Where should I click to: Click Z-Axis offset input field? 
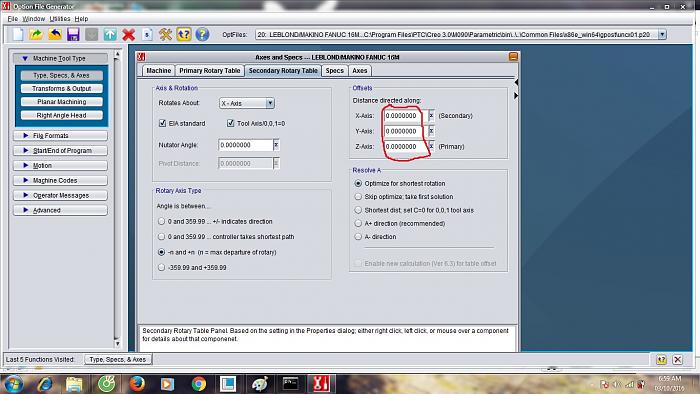click(x=405, y=146)
